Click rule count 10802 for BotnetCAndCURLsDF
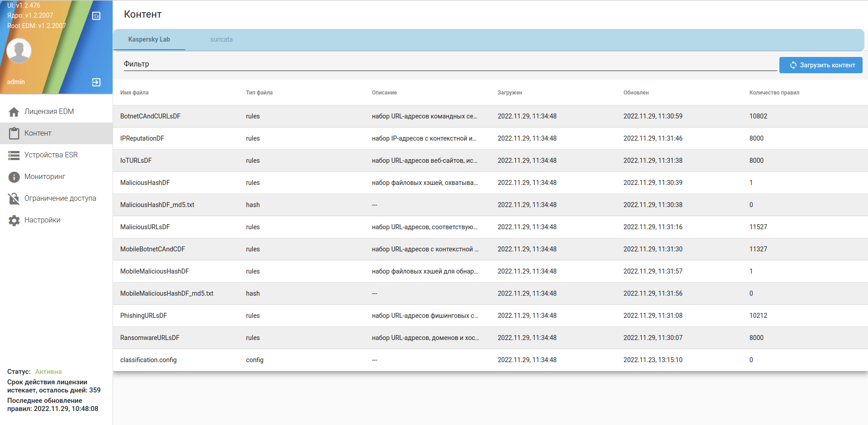This screenshot has width=868, height=425. pyautogui.click(x=758, y=116)
